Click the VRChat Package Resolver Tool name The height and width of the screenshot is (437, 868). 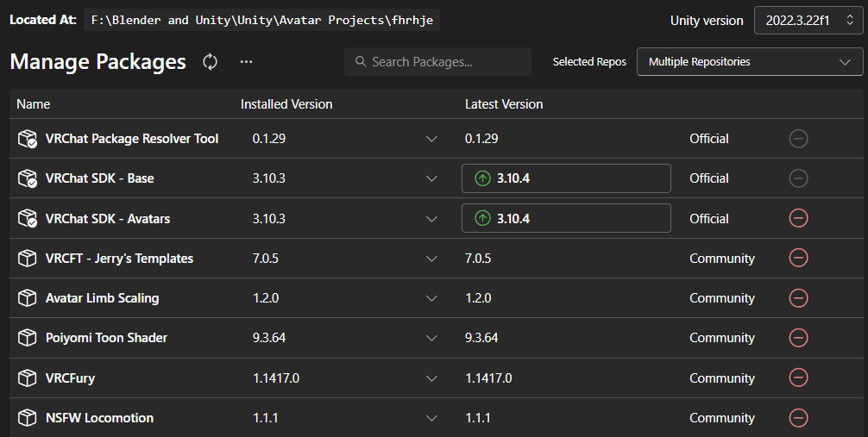[132, 138]
